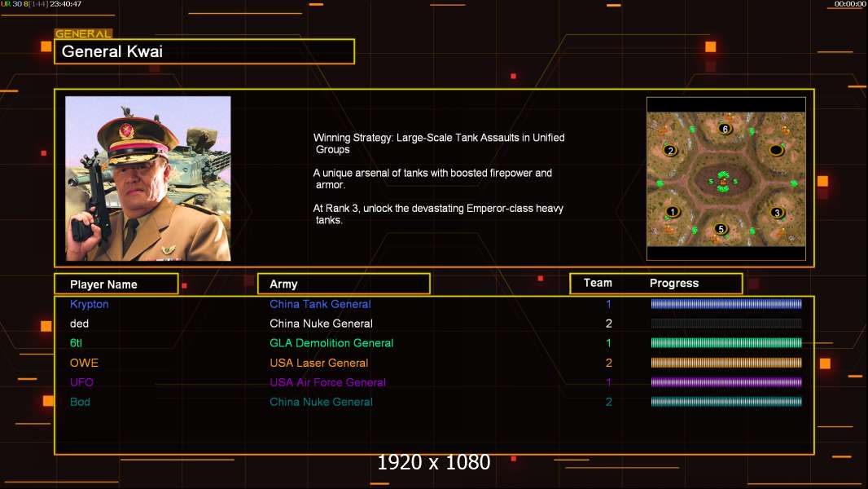Click Bod's China Nuke General army
Screen dimensions: 868x489
[321, 402]
